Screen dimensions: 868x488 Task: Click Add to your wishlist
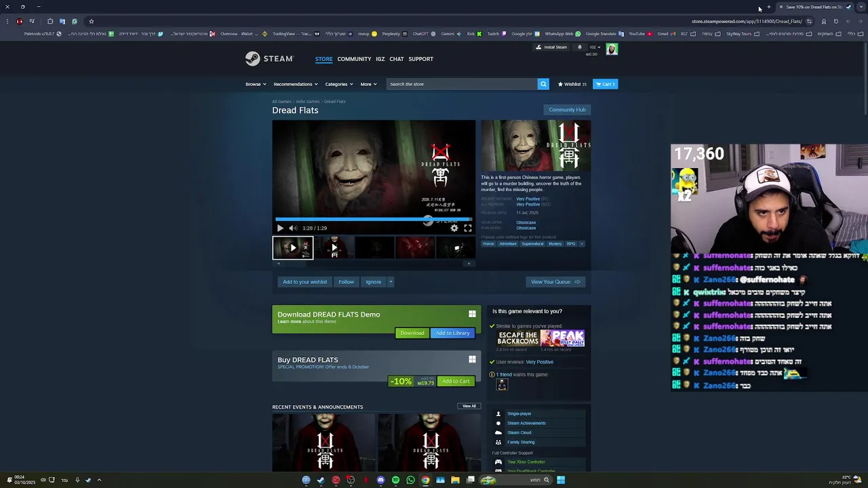(x=304, y=282)
